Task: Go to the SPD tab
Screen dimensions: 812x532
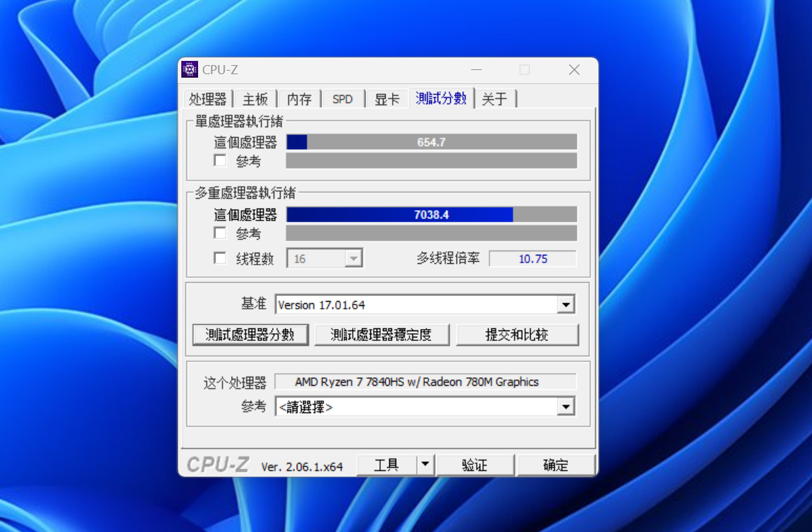Action: point(343,99)
